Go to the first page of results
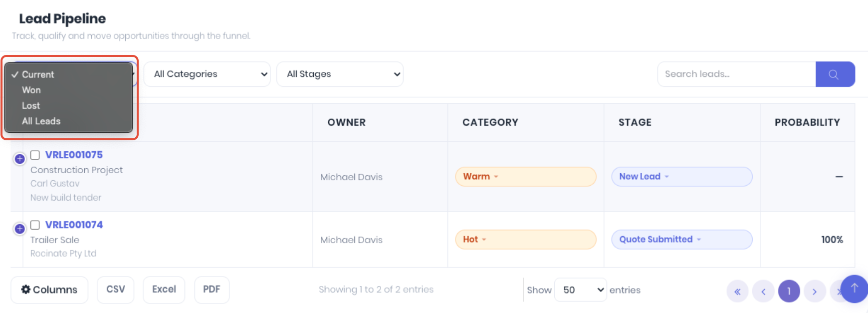Screen dimensions: 868x313 coord(737,292)
